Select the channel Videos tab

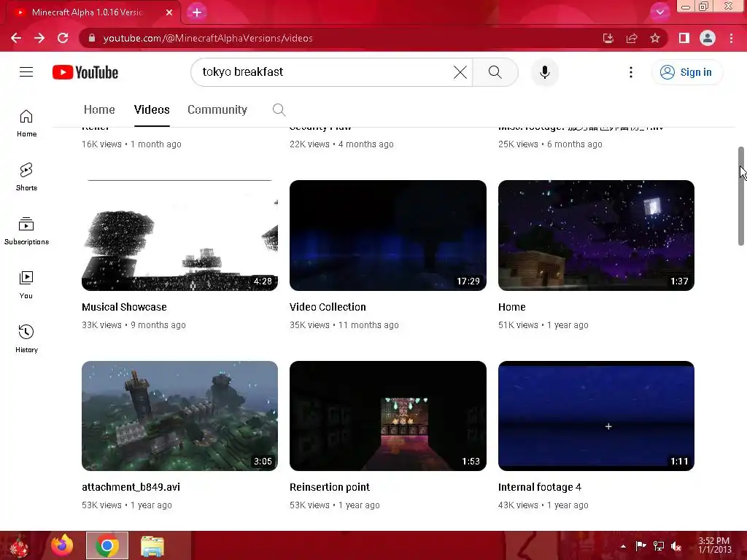[152, 110]
